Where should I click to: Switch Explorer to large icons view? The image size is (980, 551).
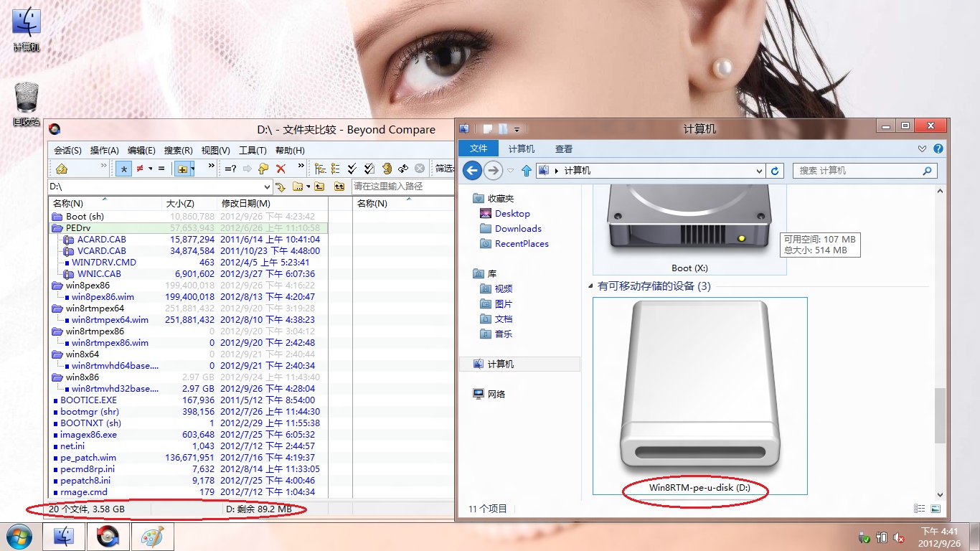click(x=936, y=509)
